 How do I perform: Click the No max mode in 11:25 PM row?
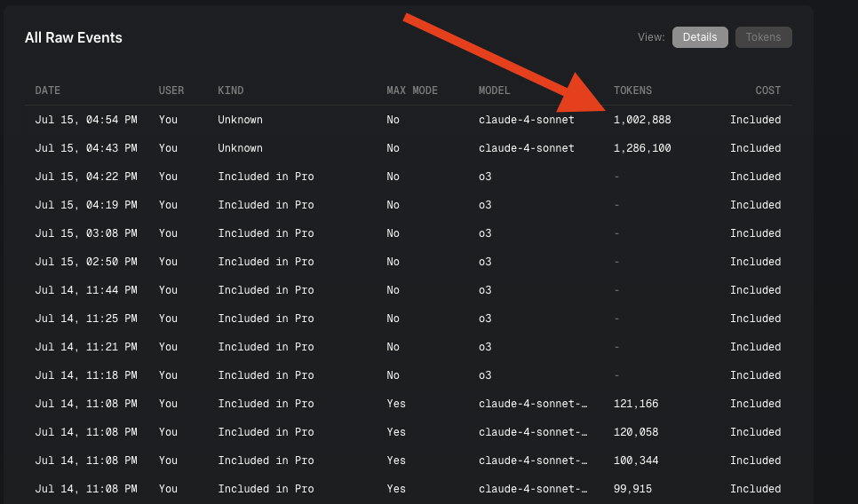point(393,319)
